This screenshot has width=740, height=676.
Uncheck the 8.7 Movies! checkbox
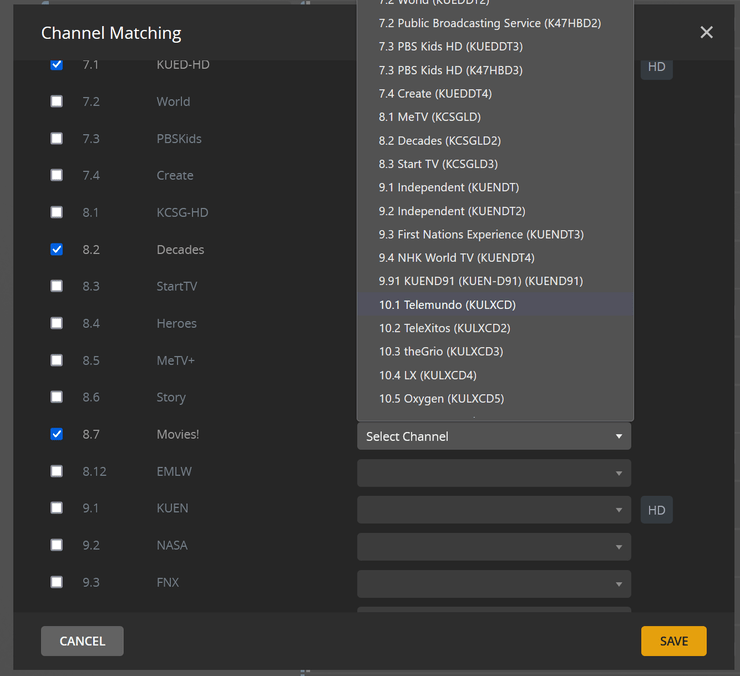[x=57, y=434]
